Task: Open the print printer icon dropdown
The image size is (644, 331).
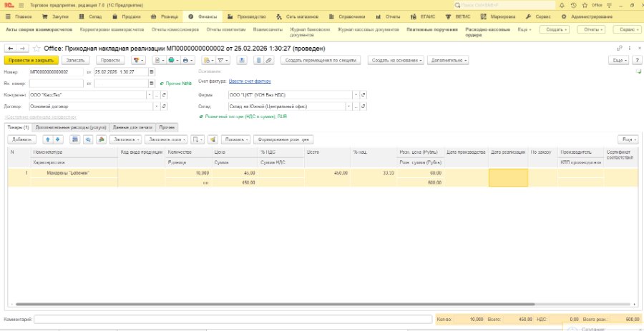Action: coord(187,60)
